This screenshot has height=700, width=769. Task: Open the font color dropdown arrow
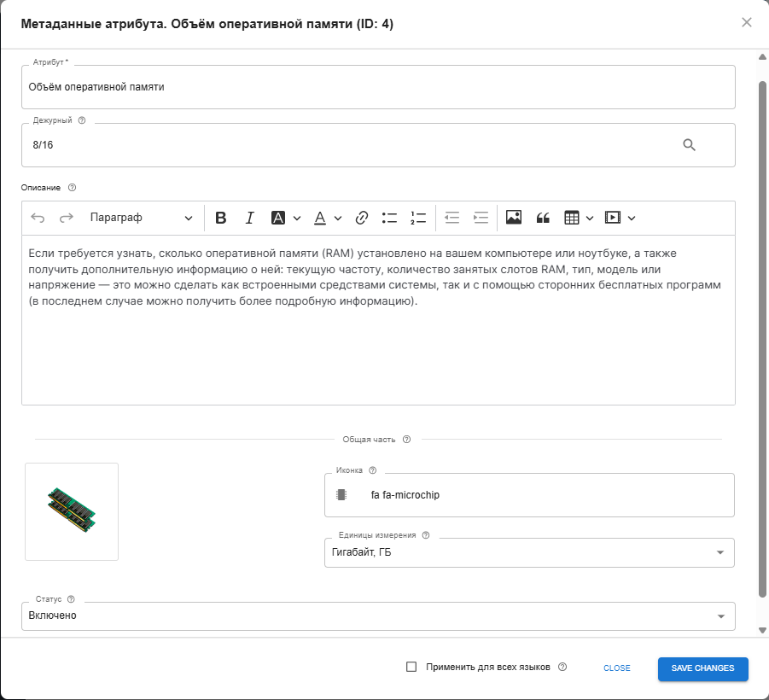(x=338, y=218)
